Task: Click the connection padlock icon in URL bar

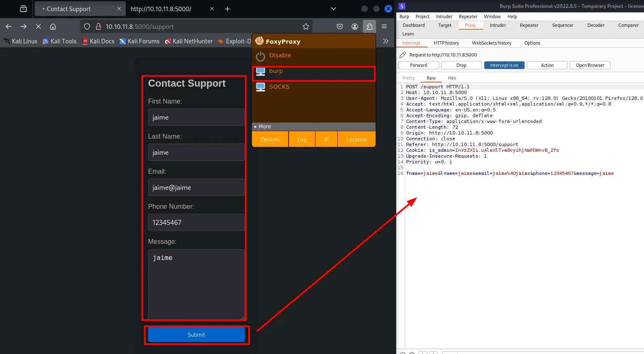Action: click(98, 26)
